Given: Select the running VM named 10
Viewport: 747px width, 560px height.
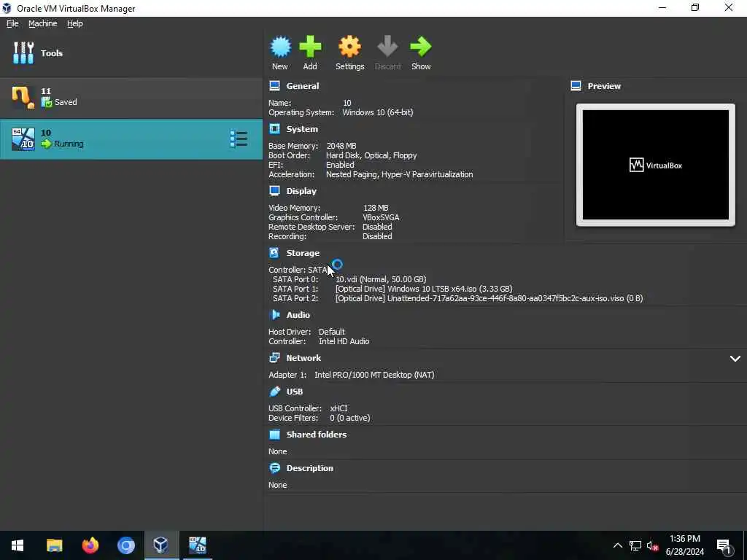Looking at the screenshot, I should tap(131, 139).
